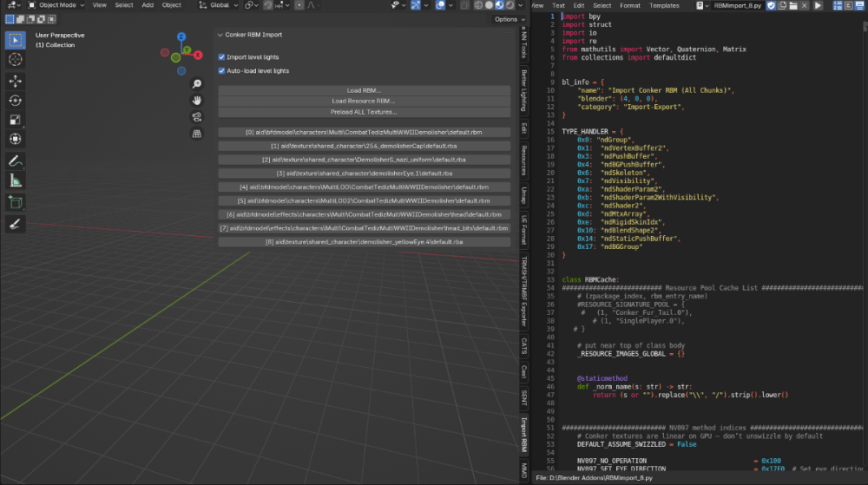The width and height of the screenshot is (868, 485).
Task: Click the pan view hand icon
Action: (x=196, y=101)
